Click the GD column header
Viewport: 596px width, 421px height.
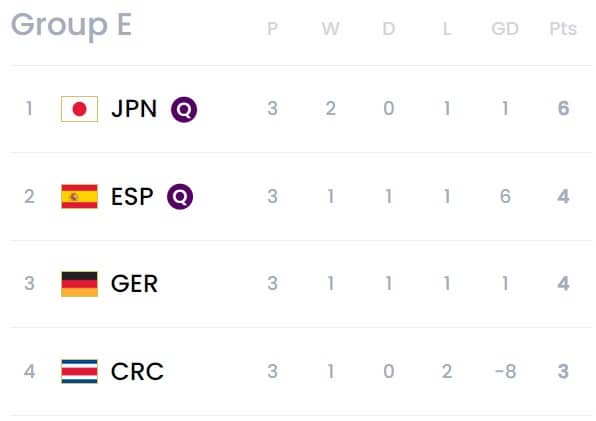(x=505, y=28)
